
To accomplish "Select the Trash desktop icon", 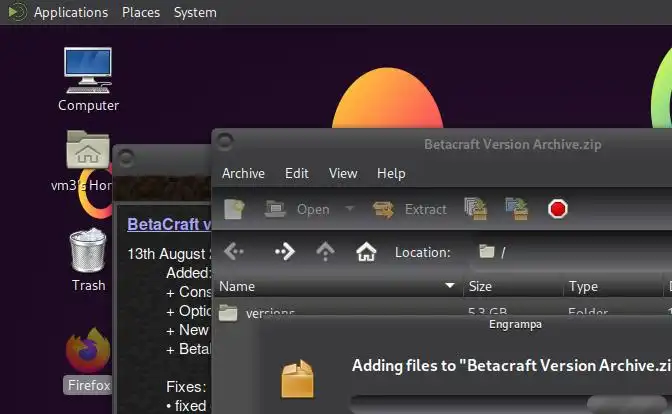I will click(x=88, y=260).
